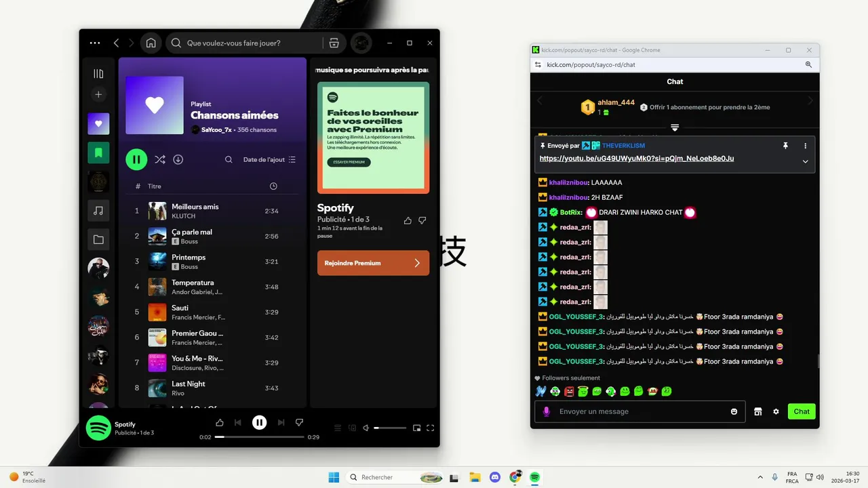
Task: Open Liked Songs heart tile in sidebar
Action: click(x=98, y=124)
